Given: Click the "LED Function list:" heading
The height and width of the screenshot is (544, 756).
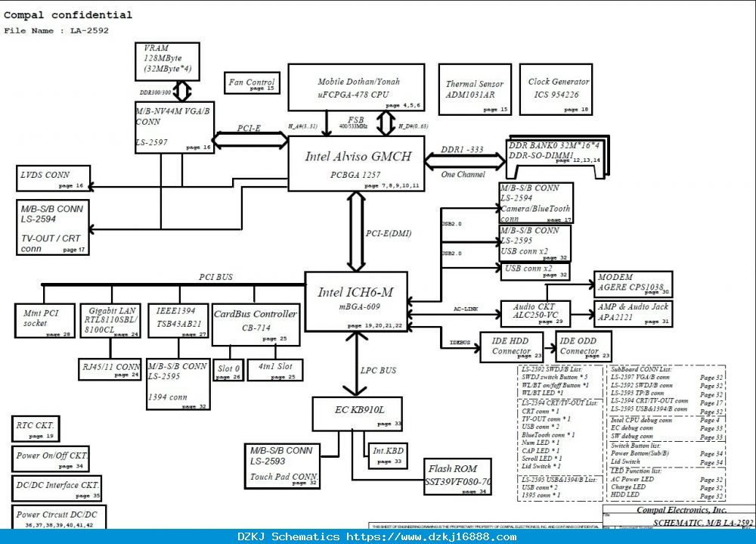Looking at the screenshot, I should click(x=636, y=471).
